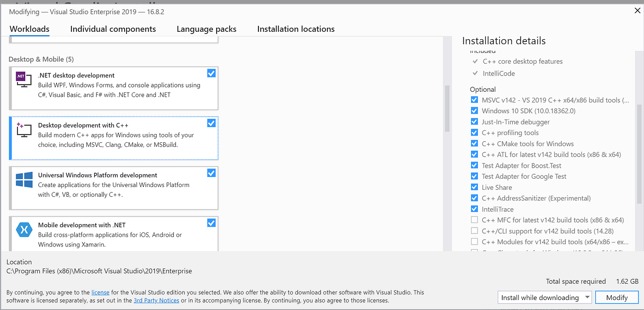The height and width of the screenshot is (310, 644).
Task: Switch to the Workloads tab
Action: tap(29, 29)
